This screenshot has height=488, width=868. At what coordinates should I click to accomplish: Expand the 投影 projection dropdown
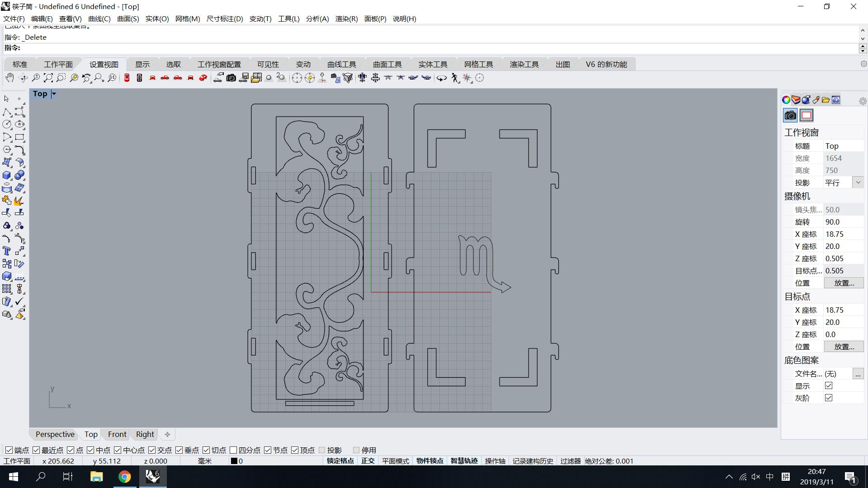click(x=858, y=183)
